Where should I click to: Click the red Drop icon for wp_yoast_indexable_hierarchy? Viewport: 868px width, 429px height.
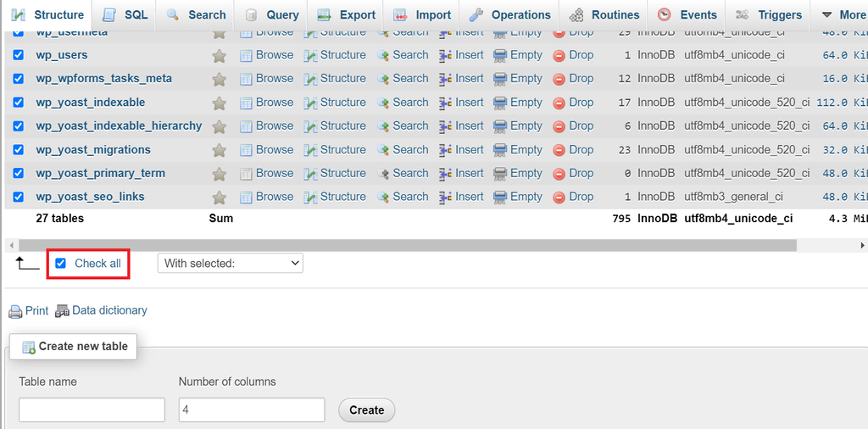[559, 126]
